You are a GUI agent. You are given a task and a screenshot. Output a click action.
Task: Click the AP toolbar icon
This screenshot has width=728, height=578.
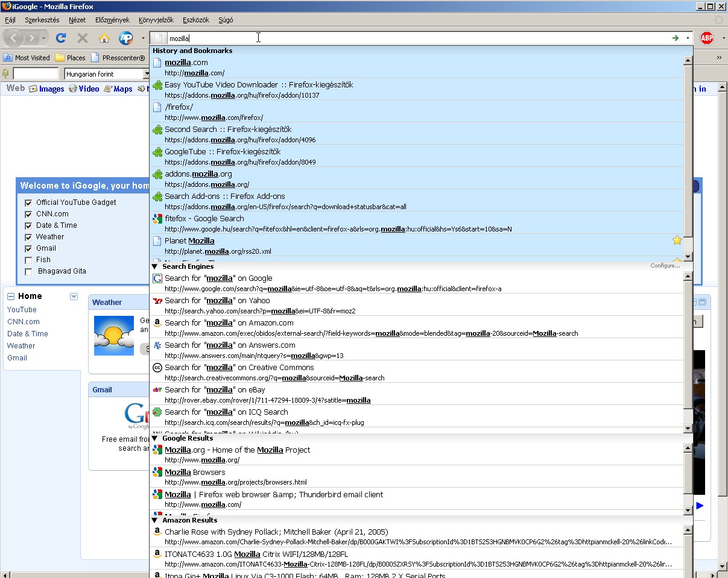(x=126, y=38)
